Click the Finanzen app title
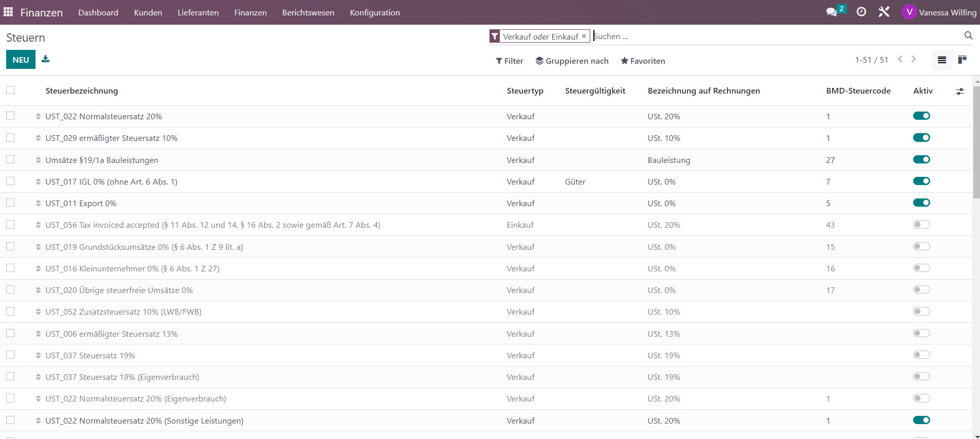The height and width of the screenshot is (439, 980). 42,12
